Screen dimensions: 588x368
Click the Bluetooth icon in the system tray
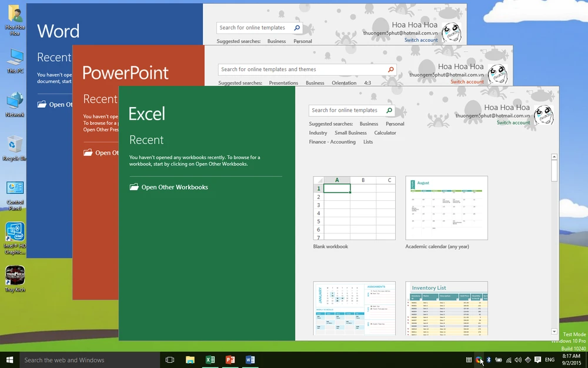490,359
